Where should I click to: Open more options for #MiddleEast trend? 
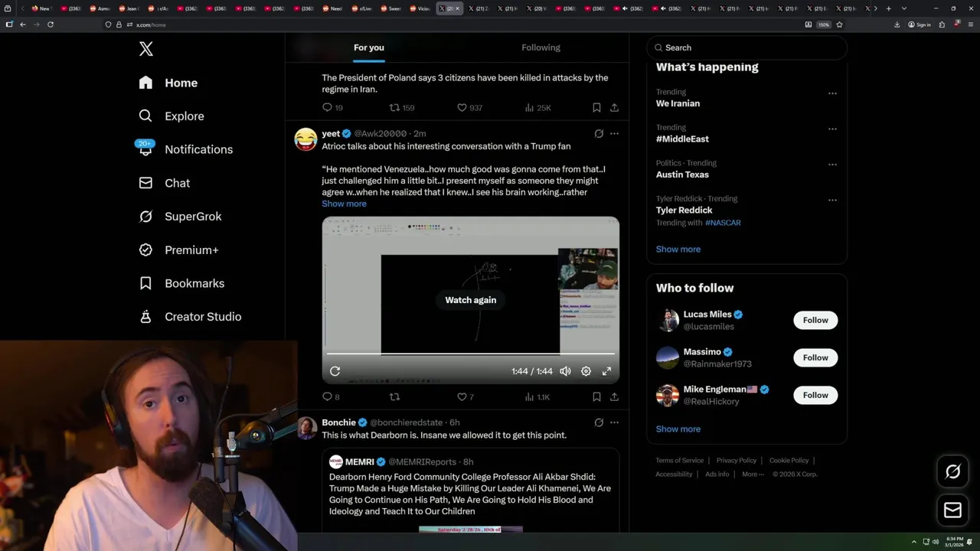tap(832, 129)
